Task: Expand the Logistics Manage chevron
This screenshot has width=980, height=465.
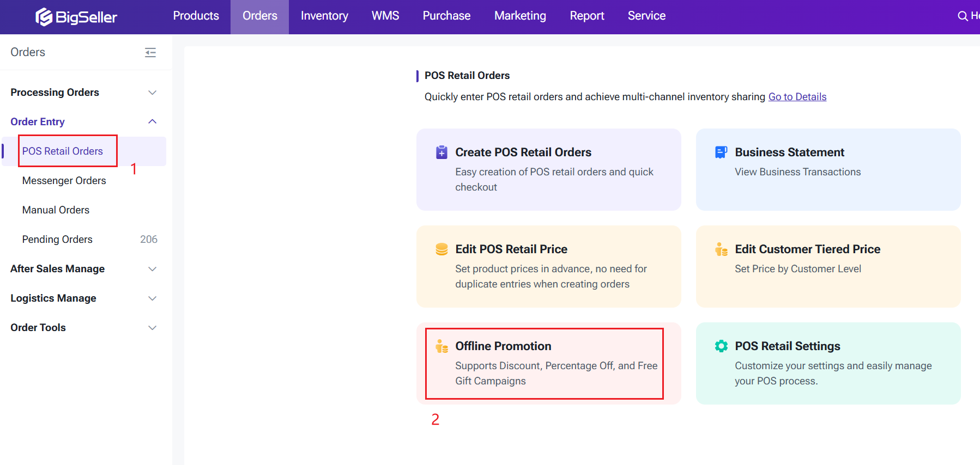Action: click(153, 298)
